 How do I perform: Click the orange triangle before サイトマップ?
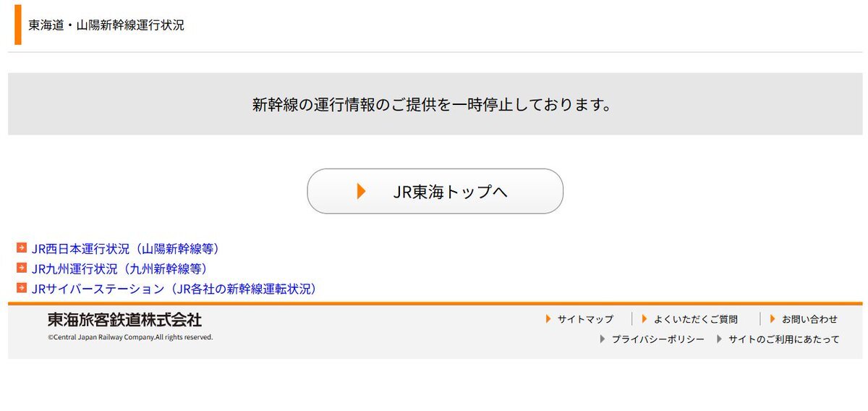click(548, 318)
